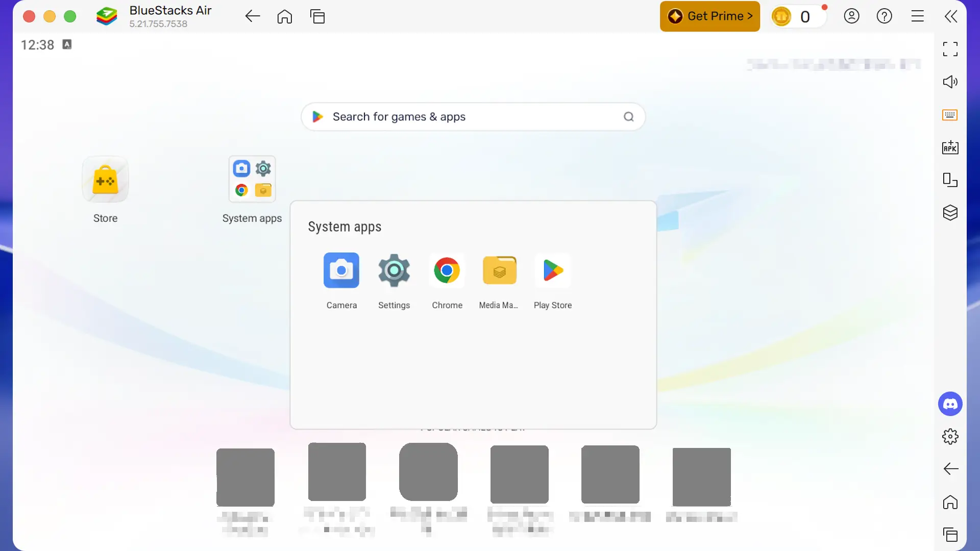Collapse the System apps folder icon

coord(252,180)
